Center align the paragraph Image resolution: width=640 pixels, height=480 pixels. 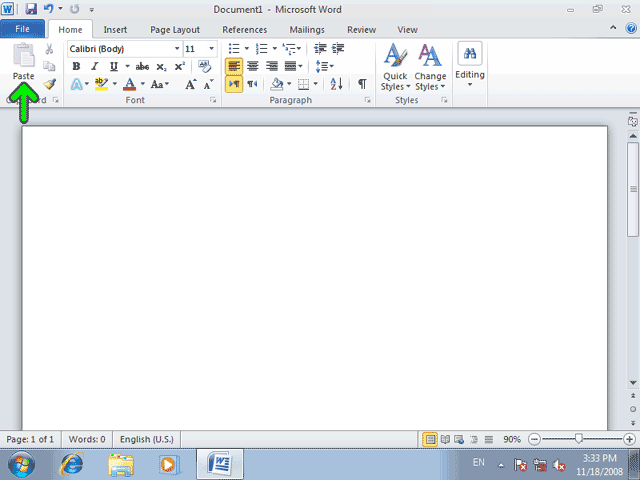pyautogui.click(x=253, y=66)
